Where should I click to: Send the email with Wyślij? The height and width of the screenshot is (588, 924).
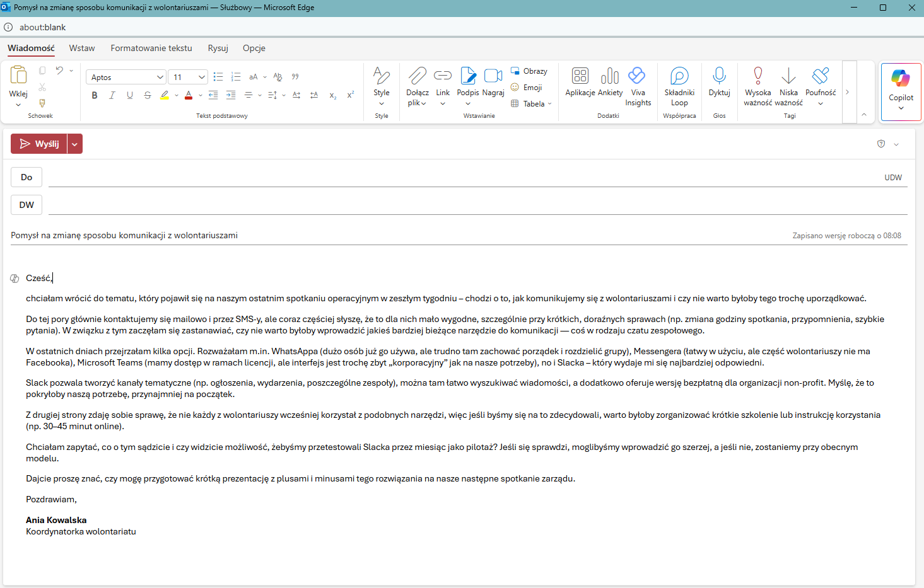coord(39,144)
